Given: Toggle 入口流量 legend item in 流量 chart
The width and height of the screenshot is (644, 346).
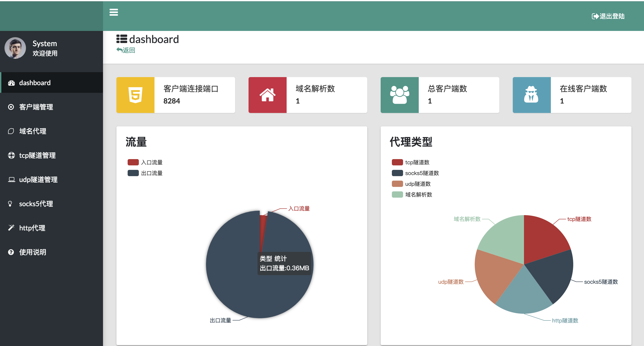Looking at the screenshot, I should (x=145, y=162).
